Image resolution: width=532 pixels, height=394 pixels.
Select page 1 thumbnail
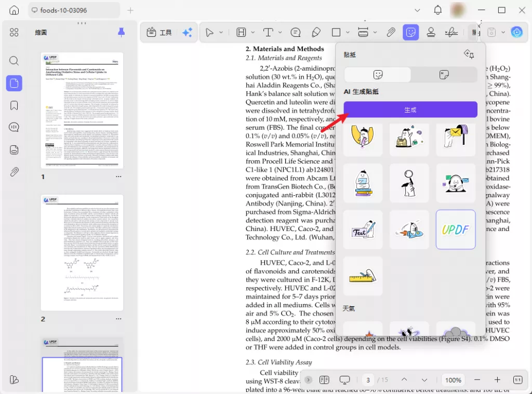pos(82,111)
